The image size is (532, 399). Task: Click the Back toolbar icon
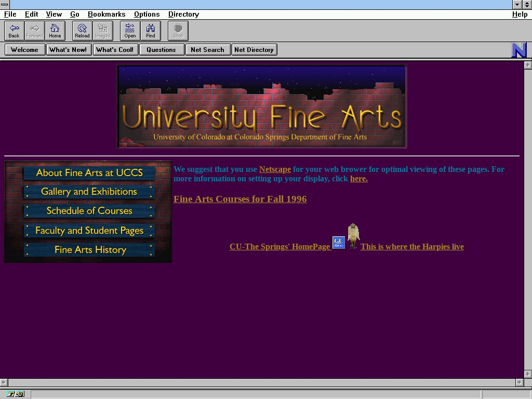[x=14, y=31]
